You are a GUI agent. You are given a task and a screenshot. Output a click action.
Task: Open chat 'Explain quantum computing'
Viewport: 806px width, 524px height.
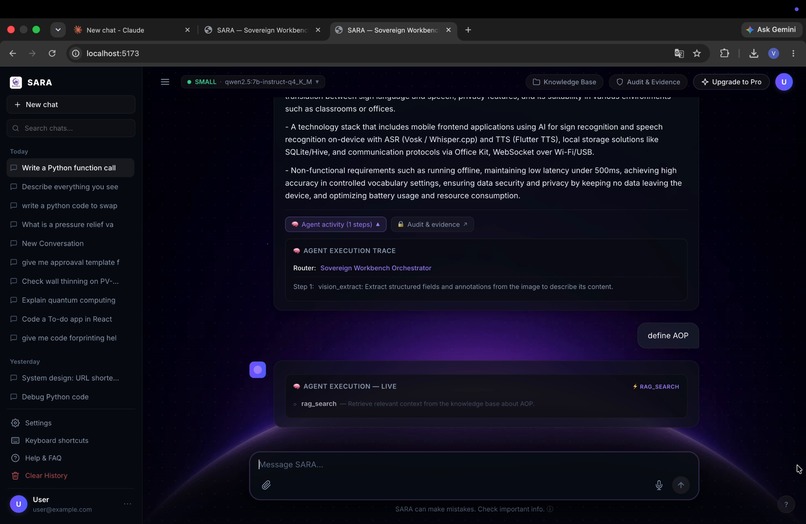point(70,300)
